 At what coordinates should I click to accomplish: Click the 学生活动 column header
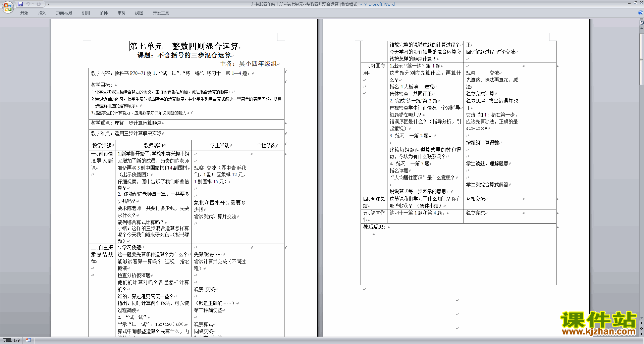coord(220,145)
